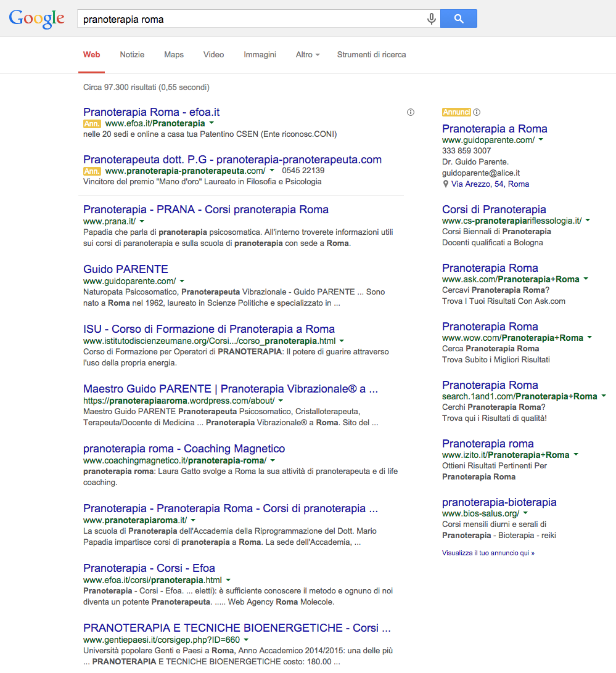Expand arrow next to cs-pranoterapiariflessologia.it
The width and height of the screenshot is (616, 673).
click(x=588, y=220)
